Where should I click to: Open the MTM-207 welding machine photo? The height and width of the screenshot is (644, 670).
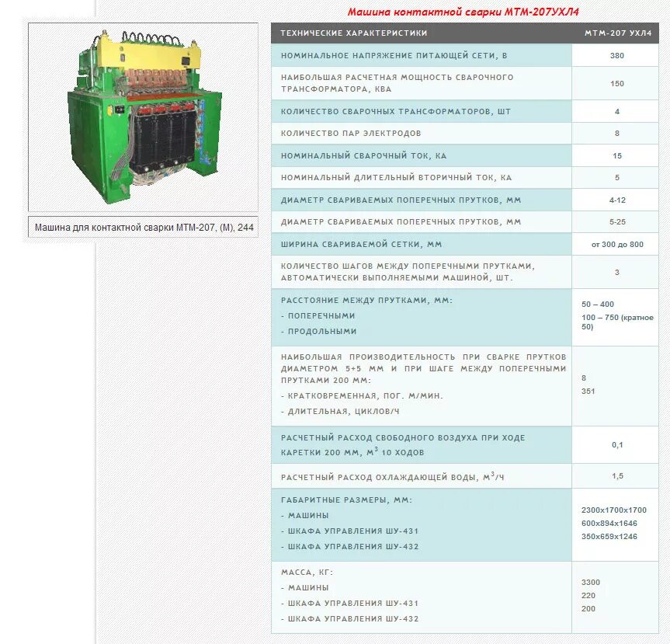coord(143,117)
